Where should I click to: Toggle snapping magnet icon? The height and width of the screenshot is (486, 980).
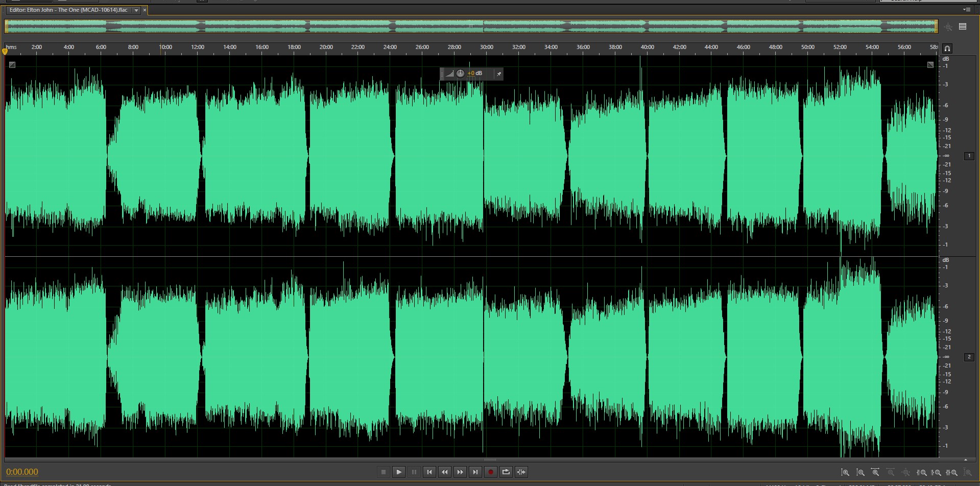coord(947,48)
